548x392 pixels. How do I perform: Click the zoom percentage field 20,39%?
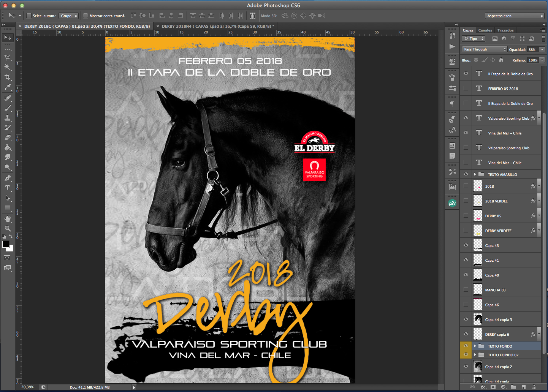[x=28, y=387]
